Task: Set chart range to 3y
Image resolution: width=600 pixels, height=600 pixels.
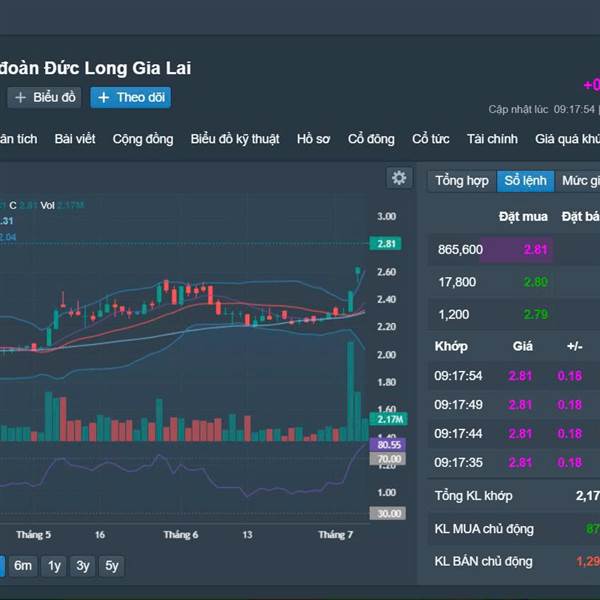Action: tap(83, 566)
